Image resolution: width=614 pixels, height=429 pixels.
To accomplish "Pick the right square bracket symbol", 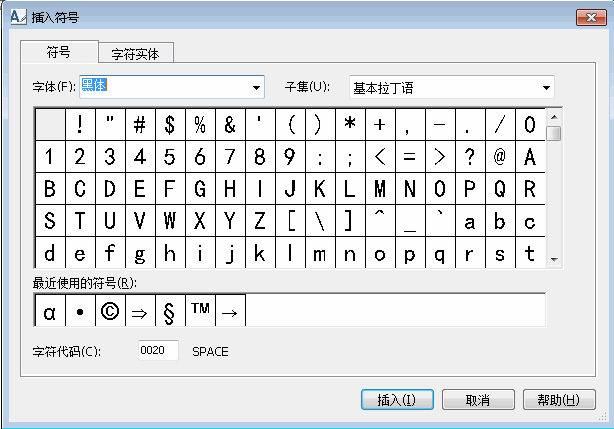I will 350,220.
